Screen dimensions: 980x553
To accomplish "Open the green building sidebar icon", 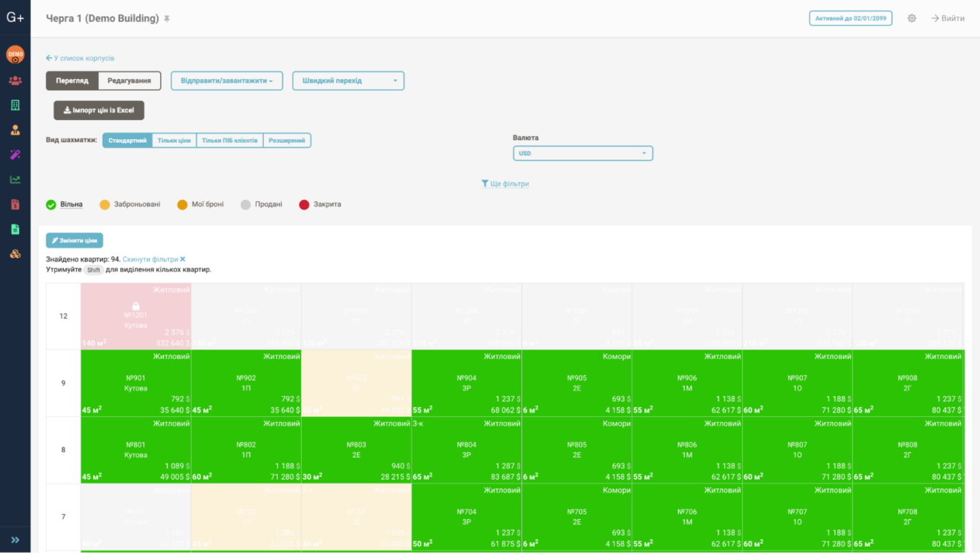I will (x=15, y=105).
